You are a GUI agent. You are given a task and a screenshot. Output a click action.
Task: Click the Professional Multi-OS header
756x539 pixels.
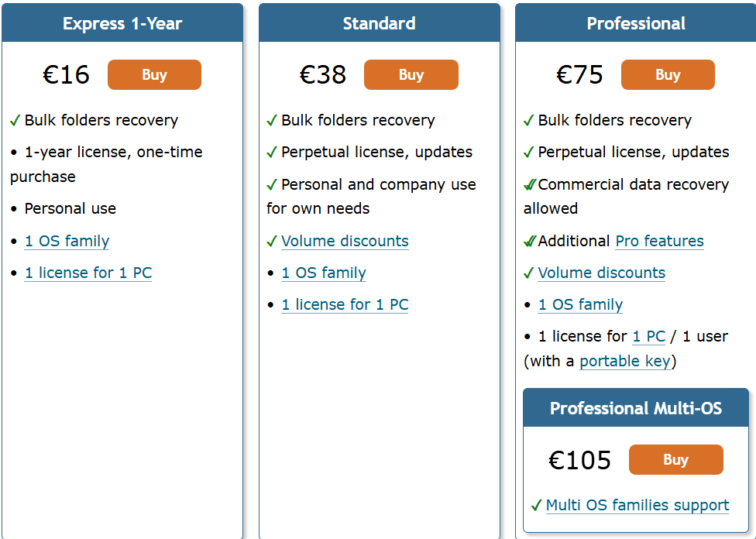point(636,408)
